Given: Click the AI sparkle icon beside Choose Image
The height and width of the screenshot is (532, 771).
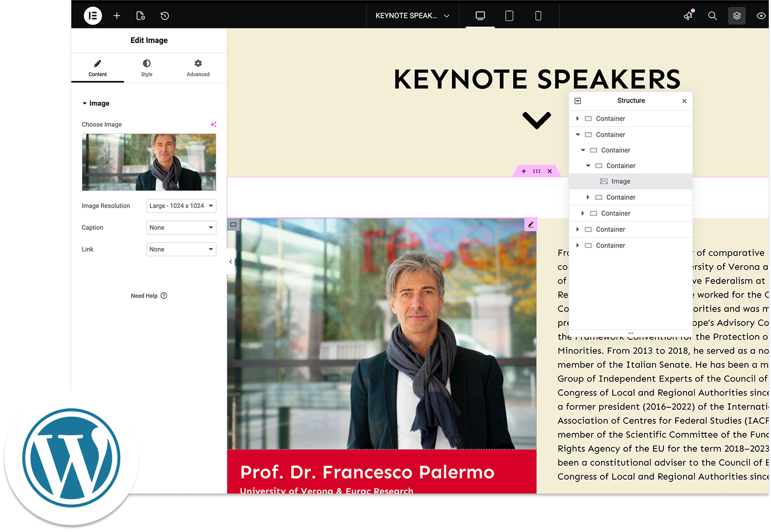Looking at the screenshot, I should [x=213, y=124].
